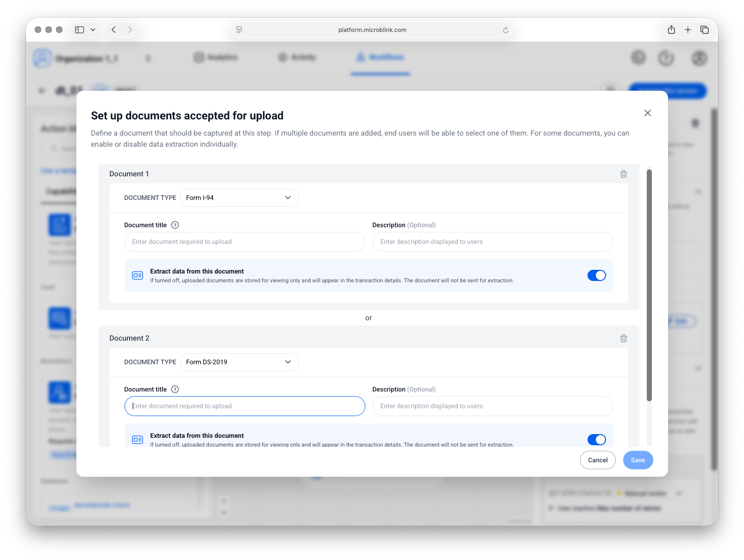Expand sidebar options chevron in Safari

[x=93, y=30]
